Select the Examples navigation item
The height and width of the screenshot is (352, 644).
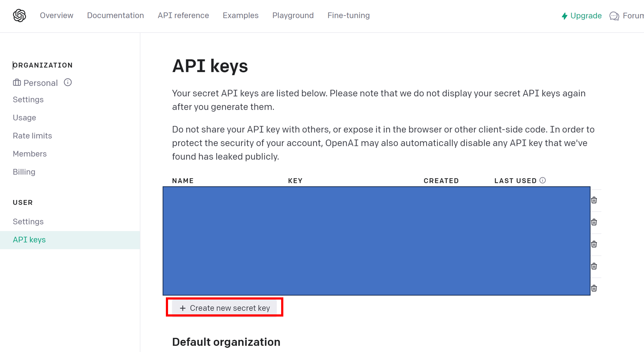[240, 15]
